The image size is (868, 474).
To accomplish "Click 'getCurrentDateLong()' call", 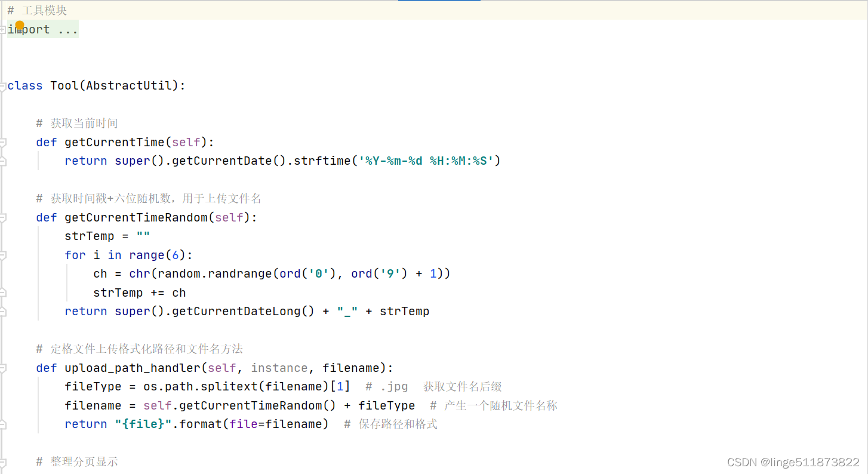I will click(244, 311).
